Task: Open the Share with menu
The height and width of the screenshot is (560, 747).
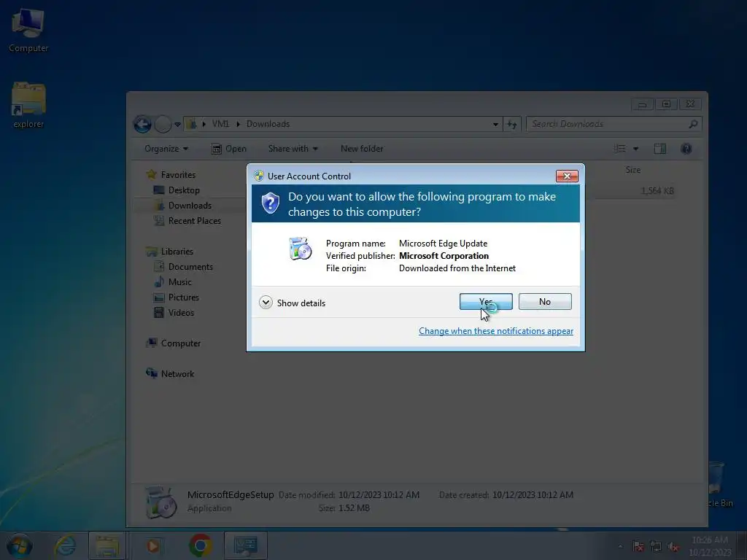Action: pyautogui.click(x=293, y=149)
